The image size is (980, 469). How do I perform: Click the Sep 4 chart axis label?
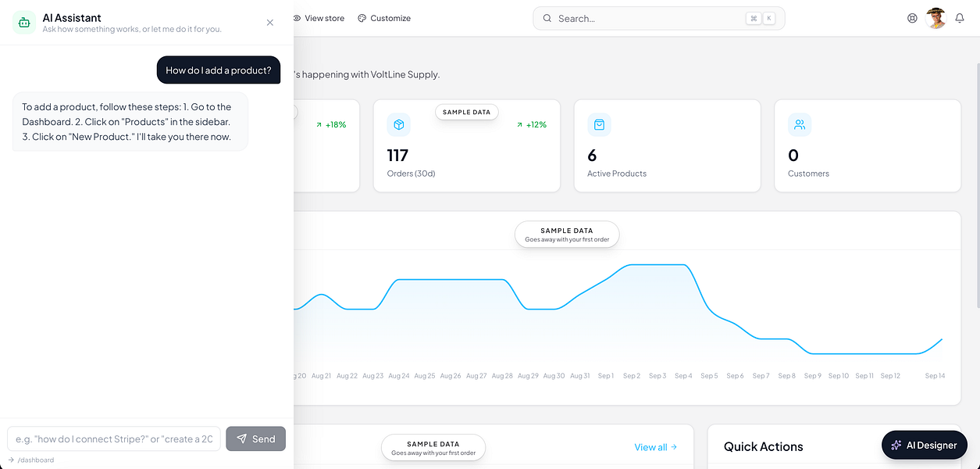click(x=683, y=376)
